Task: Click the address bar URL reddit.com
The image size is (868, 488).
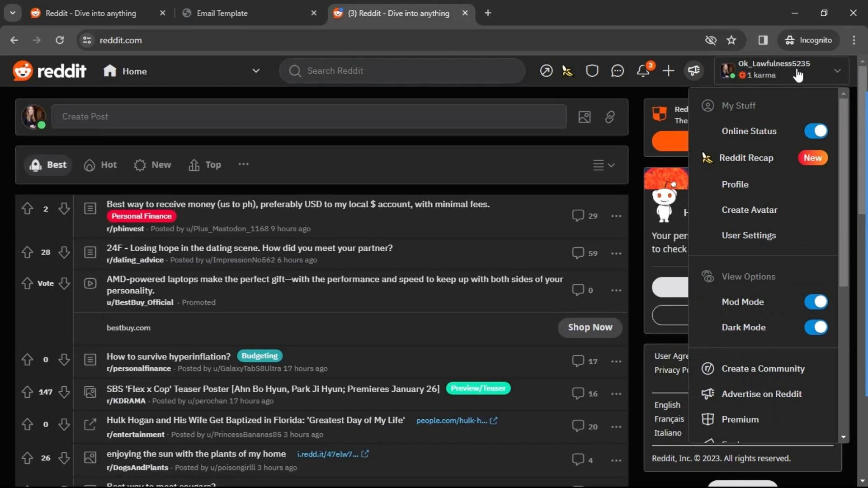Action: (x=121, y=40)
